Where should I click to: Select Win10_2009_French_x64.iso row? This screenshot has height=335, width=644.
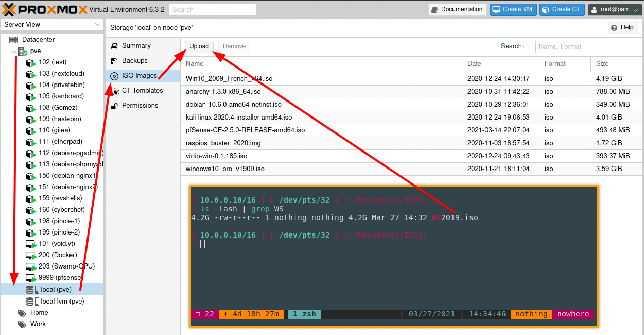(x=412, y=79)
